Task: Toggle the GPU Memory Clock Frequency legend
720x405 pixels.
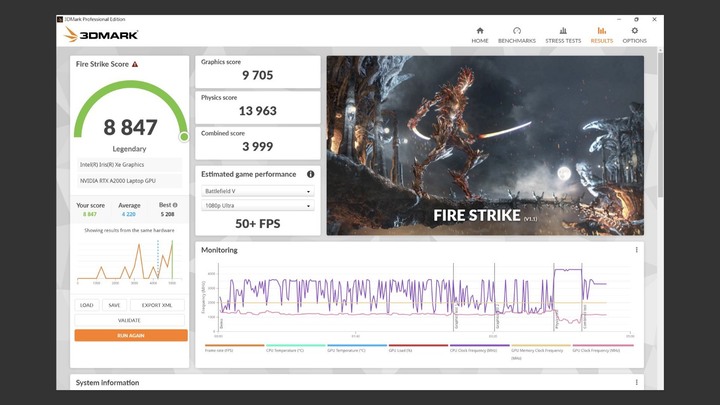Action: 540,351
